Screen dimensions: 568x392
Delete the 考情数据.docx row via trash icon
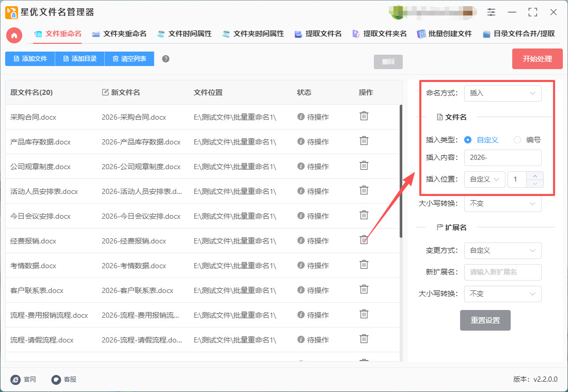(x=364, y=265)
